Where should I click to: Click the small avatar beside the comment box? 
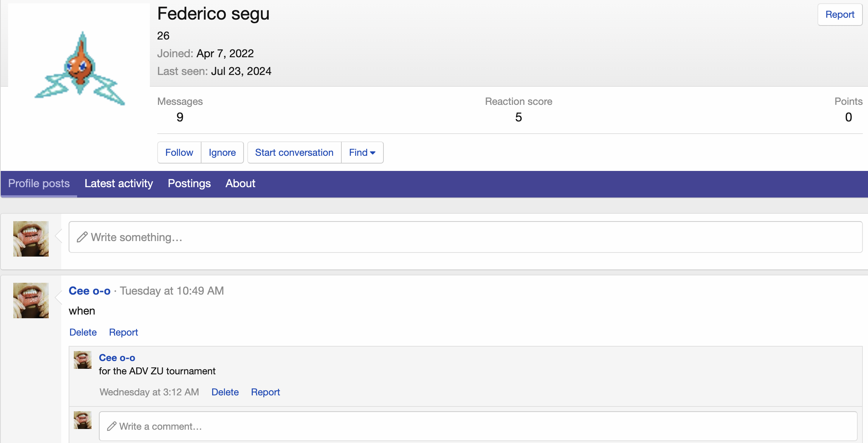pos(83,420)
